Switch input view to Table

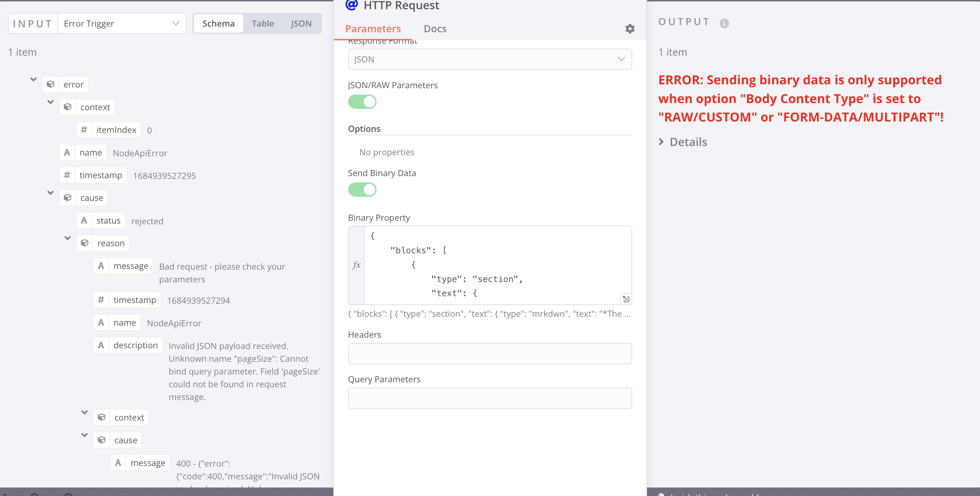(262, 24)
